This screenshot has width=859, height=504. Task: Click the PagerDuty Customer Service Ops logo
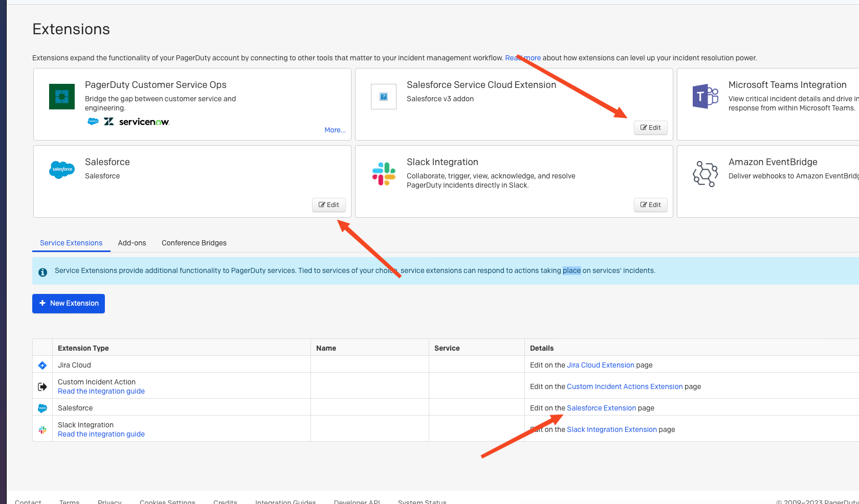click(62, 97)
